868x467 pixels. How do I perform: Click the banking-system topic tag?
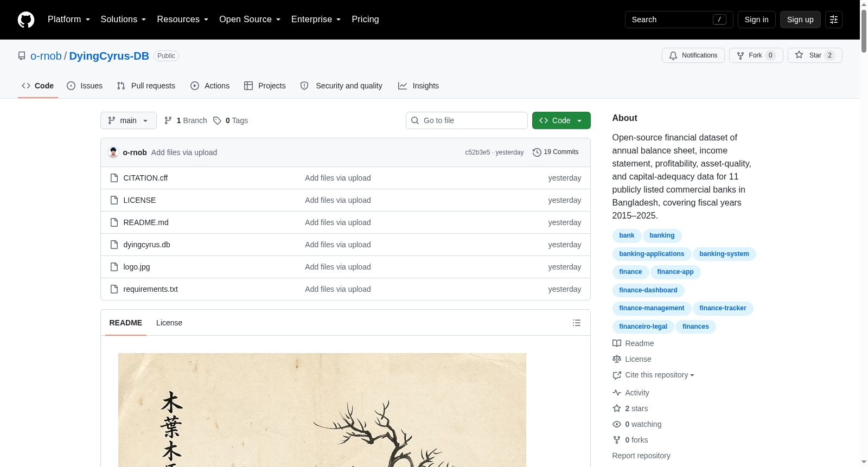click(724, 254)
